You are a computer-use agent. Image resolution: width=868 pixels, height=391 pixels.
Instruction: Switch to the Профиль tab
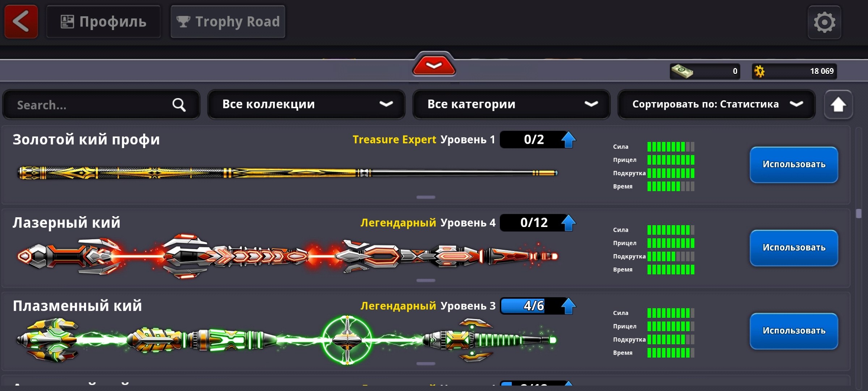(103, 22)
